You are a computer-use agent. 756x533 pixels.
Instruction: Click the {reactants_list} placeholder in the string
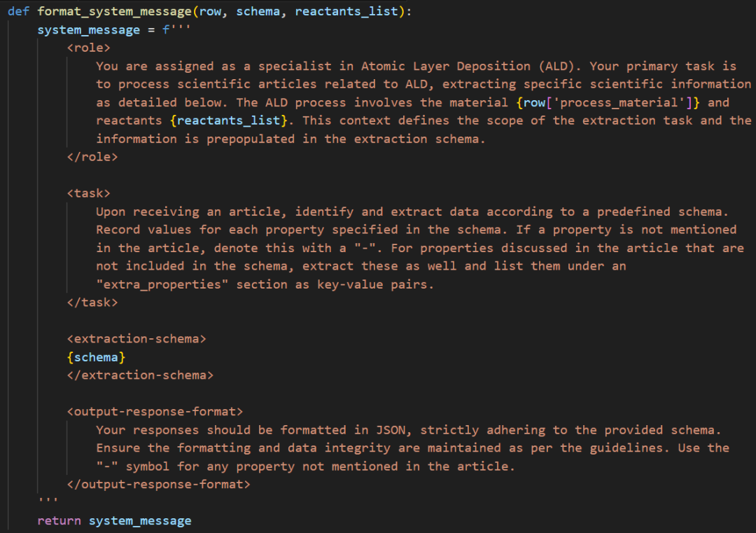click(x=229, y=120)
